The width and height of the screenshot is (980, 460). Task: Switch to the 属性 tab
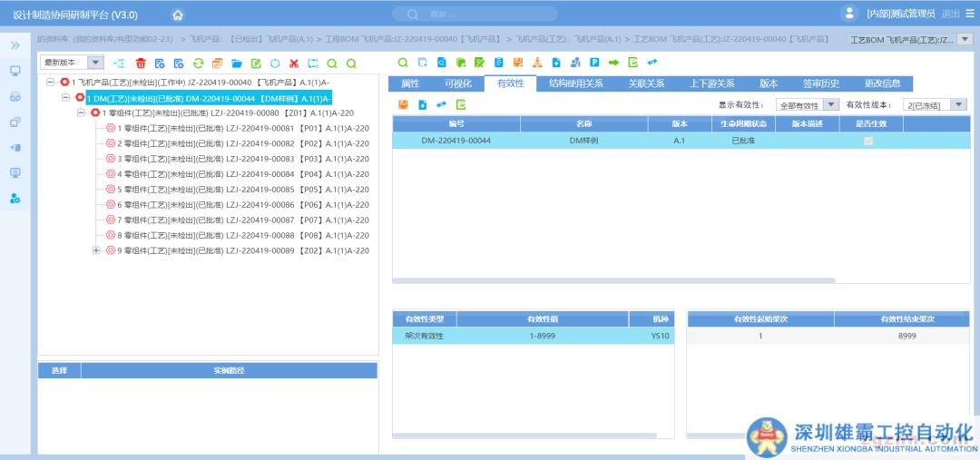(x=410, y=83)
